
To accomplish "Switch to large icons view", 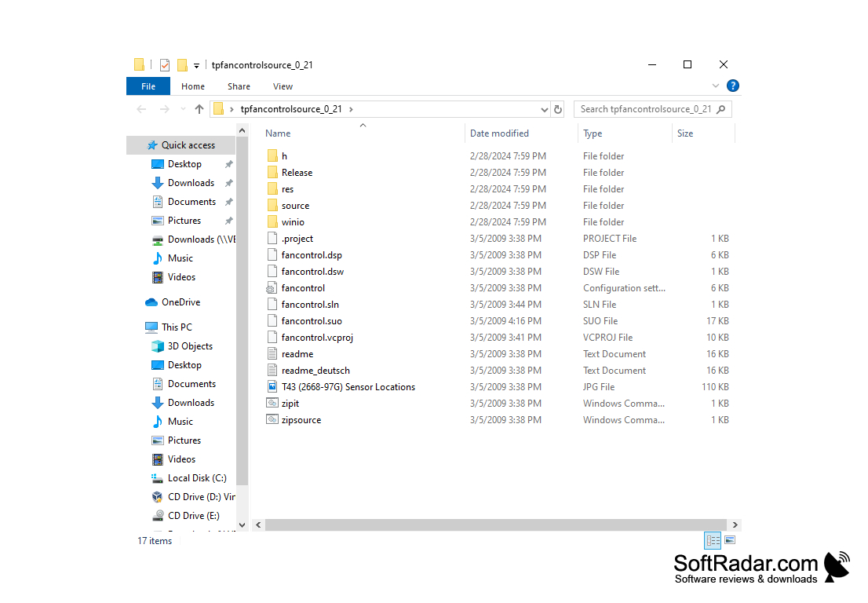I will [x=730, y=540].
